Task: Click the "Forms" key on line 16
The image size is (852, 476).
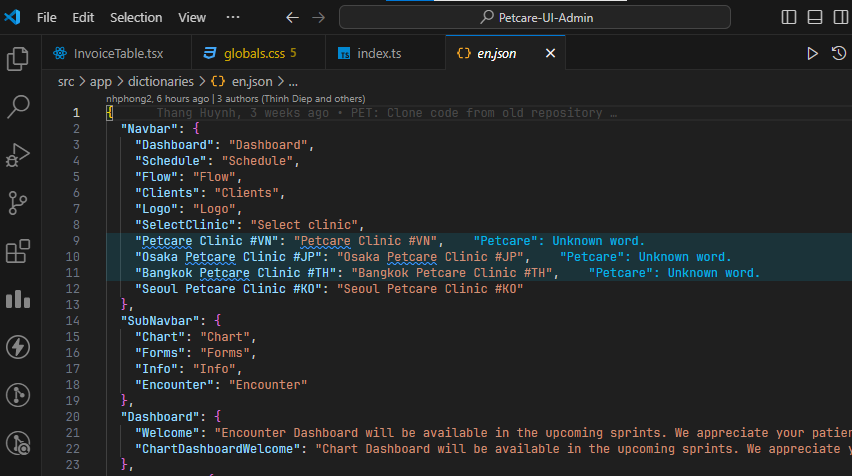Action: [160, 353]
